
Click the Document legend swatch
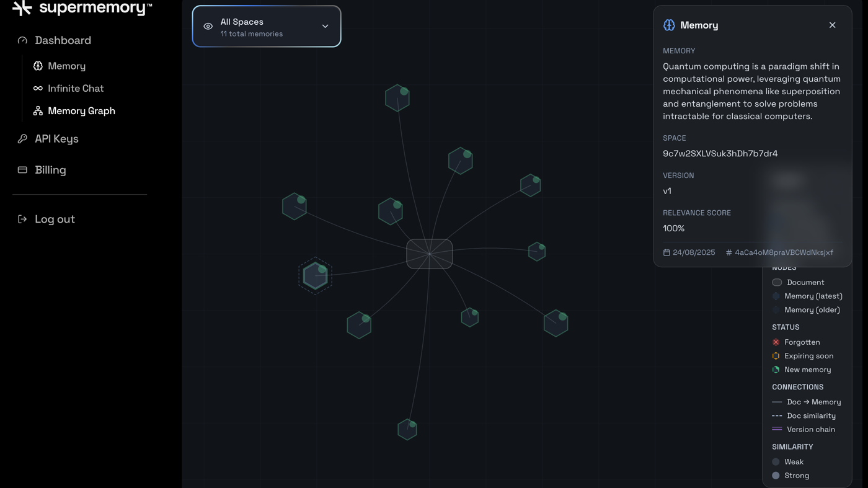pos(777,282)
